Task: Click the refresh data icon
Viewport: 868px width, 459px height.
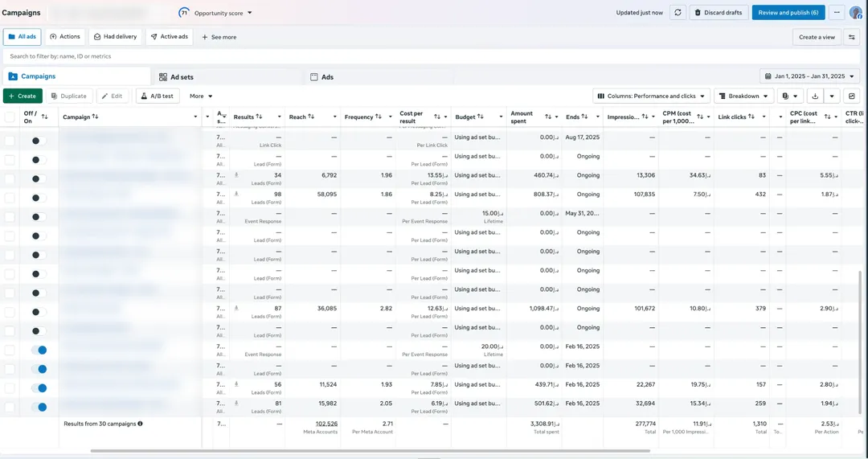Action: point(678,13)
